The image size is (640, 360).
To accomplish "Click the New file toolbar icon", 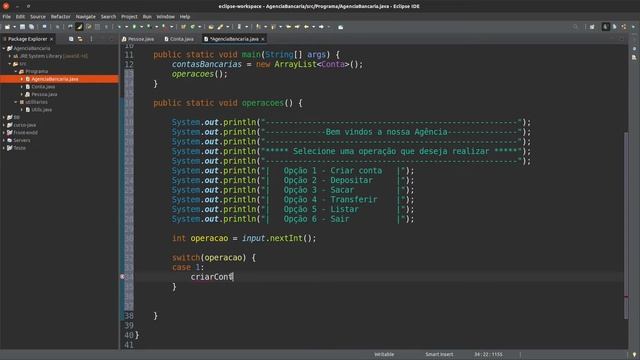I will [7, 27].
